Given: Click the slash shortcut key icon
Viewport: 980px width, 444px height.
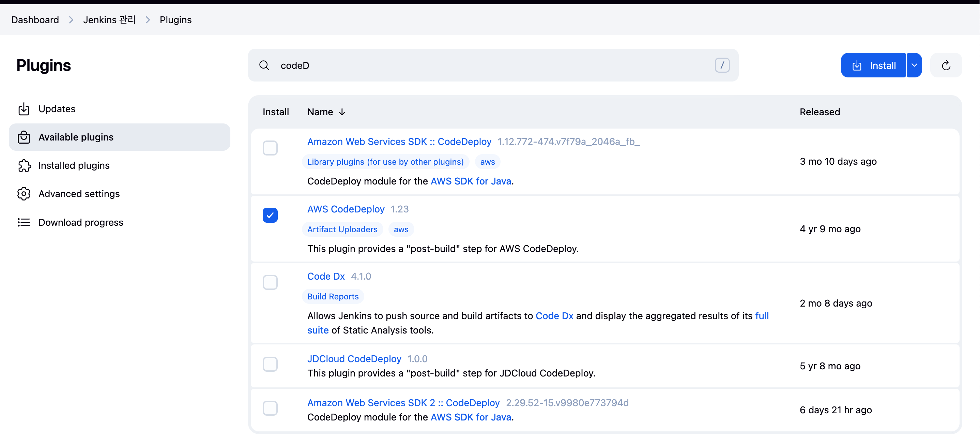Looking at the screenshot, I should 722,65.
